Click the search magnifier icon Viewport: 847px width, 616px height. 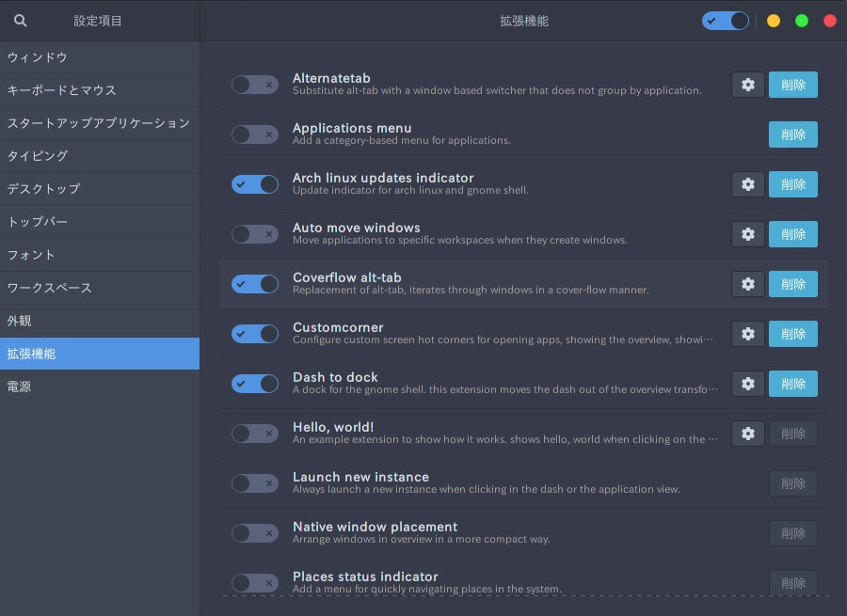[21, 21]
